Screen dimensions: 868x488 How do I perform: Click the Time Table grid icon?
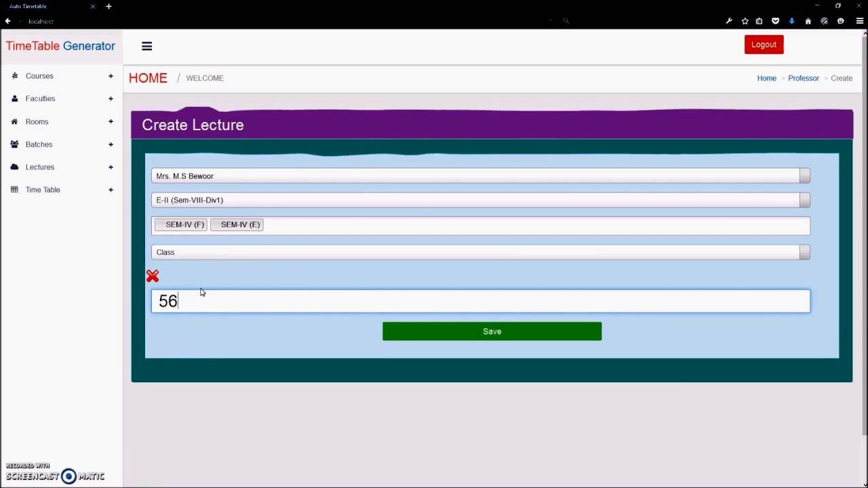pyautogui.click(x=15, y=190)
